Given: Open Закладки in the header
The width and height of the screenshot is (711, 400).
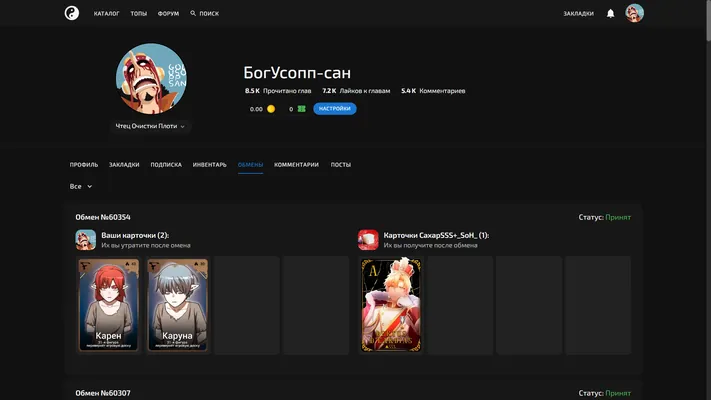Looking at the screenshot, I should 579,14.
